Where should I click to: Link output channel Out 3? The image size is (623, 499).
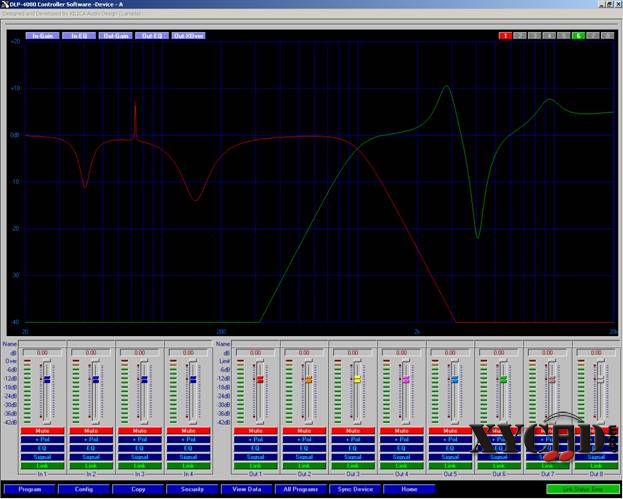pyautogui.click(x=353, y=466)
